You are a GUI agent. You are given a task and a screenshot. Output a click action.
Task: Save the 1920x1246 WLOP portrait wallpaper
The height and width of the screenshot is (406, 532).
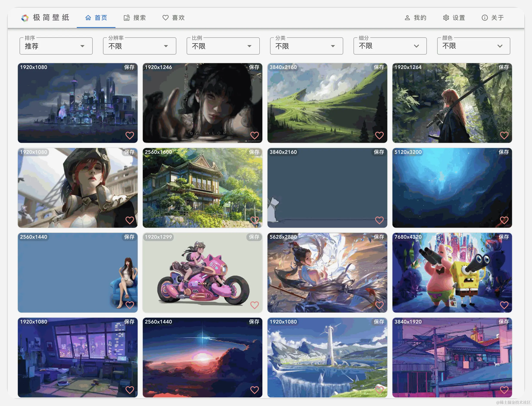(x=254, y=67)
